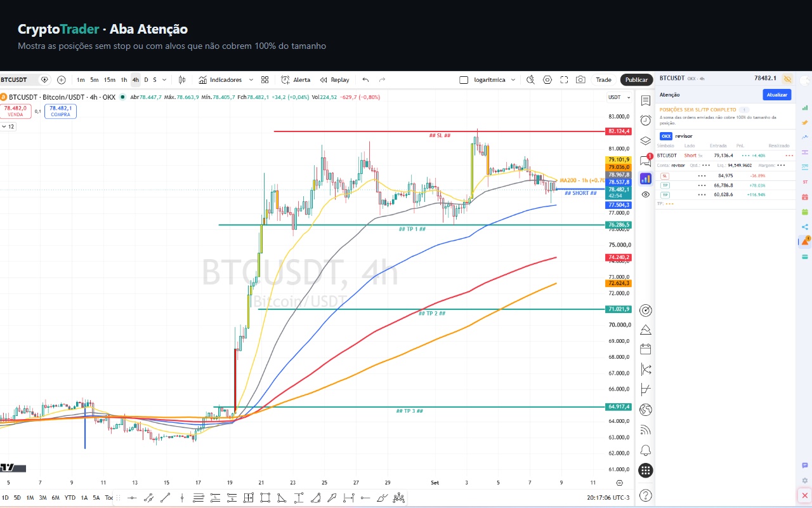Select the rectangle shape drawing tool
Image resolution: width=812 pixels, height=508 pixels.
265,498
